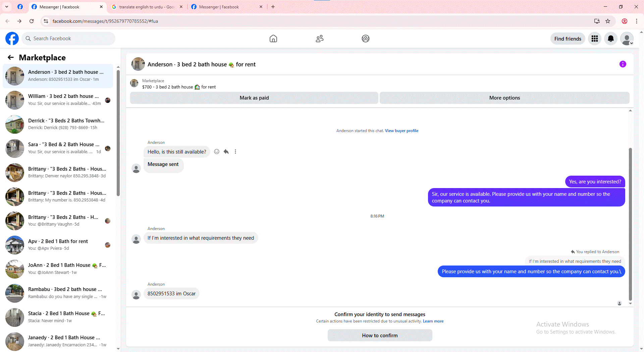Open the Facebook menu grid icon

(x=595, y=39)
